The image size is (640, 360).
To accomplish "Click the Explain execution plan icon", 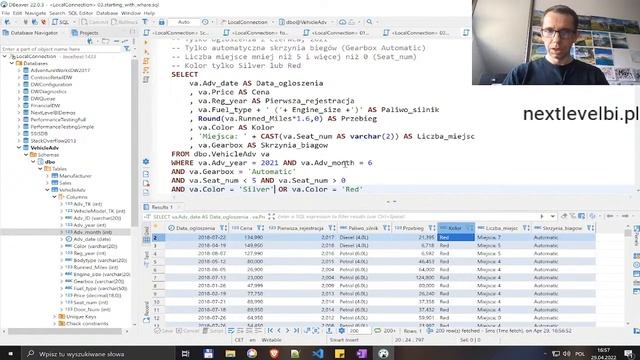I will click(x=147, y=80).
